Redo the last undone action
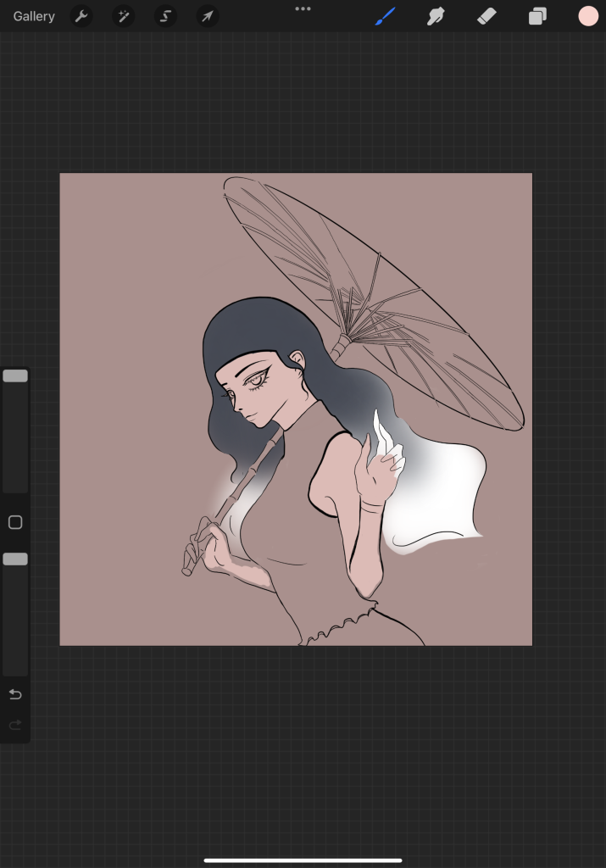 click(15, 725)
